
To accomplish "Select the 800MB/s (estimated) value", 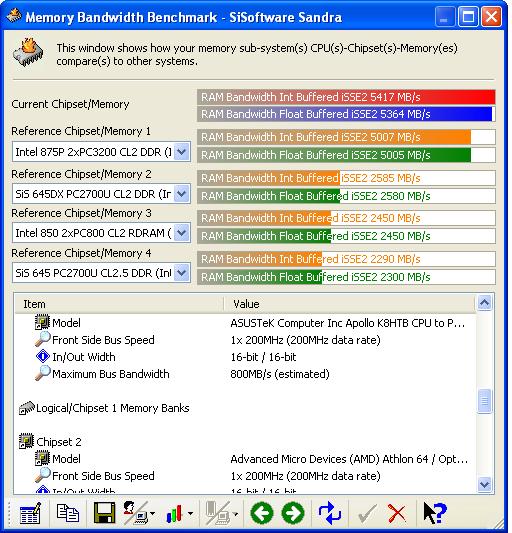I will pyautogui.click(x=280, y=374).
